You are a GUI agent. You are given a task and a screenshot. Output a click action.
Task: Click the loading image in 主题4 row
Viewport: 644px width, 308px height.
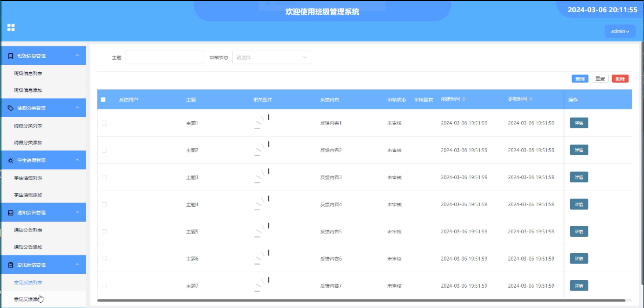click(262, 204)
